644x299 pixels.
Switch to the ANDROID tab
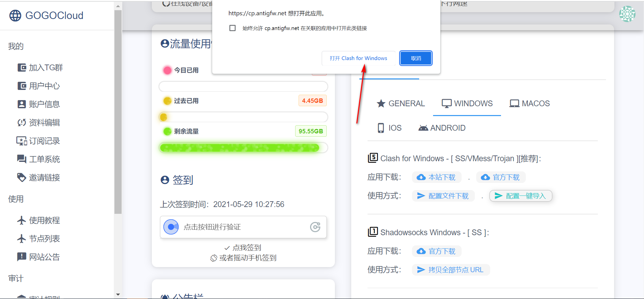click(x=442, y=128)
